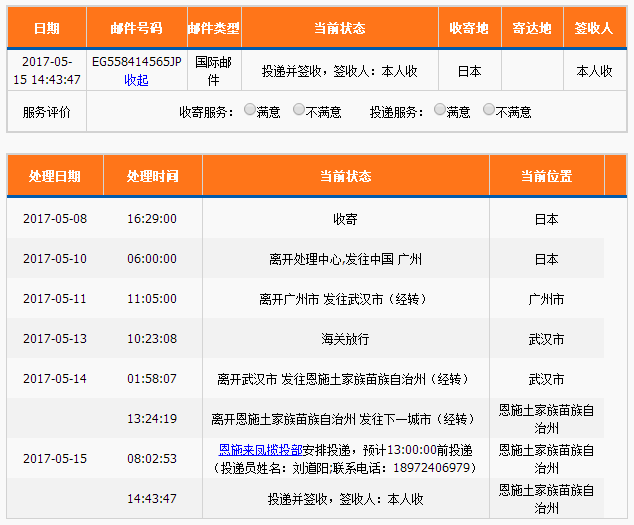Click the 当前位置 column header

pyautogui.click(x=546, y=176)
